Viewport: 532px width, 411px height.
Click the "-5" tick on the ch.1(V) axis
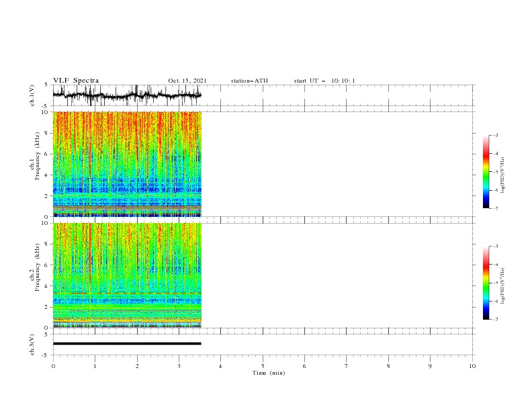coord(46,106)
